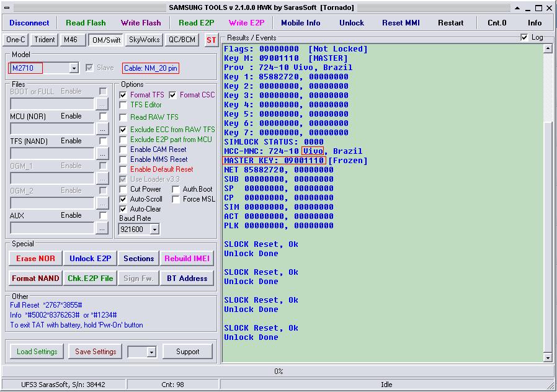The image size is (557, 392).
Task: Click the log scrollbar up arrow
Action: tap(548, 49)
